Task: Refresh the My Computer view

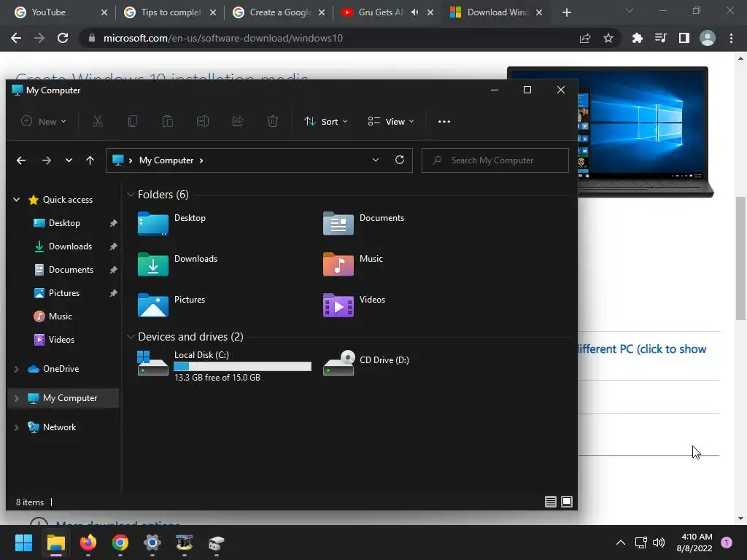Action: tap(400, 160)
